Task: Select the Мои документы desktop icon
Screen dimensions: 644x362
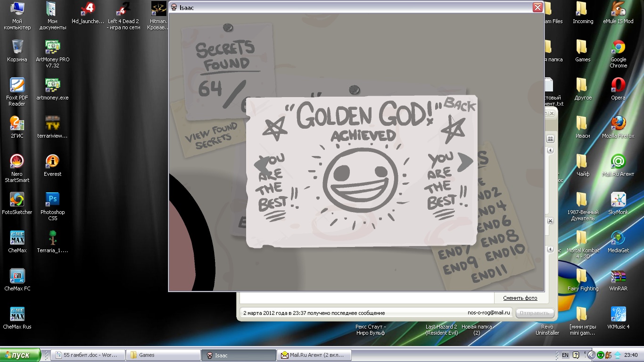Action: click(x=52, y=16)
